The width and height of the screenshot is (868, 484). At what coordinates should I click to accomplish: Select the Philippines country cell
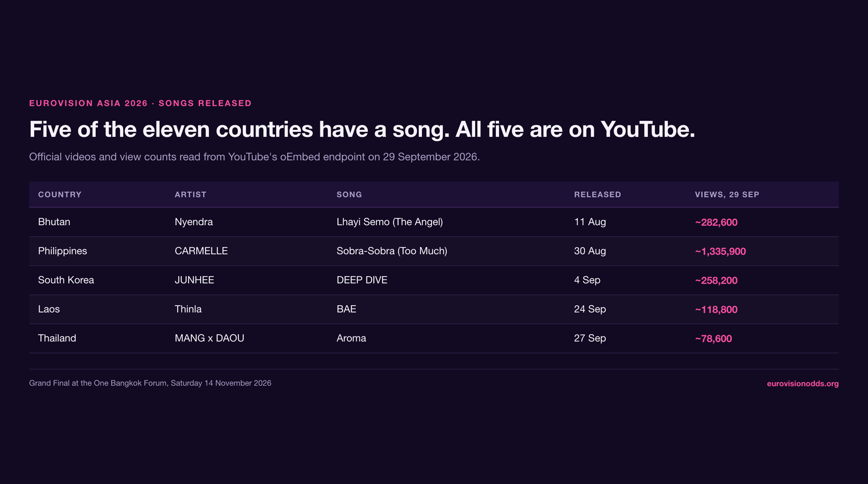(x=62, y=251)
